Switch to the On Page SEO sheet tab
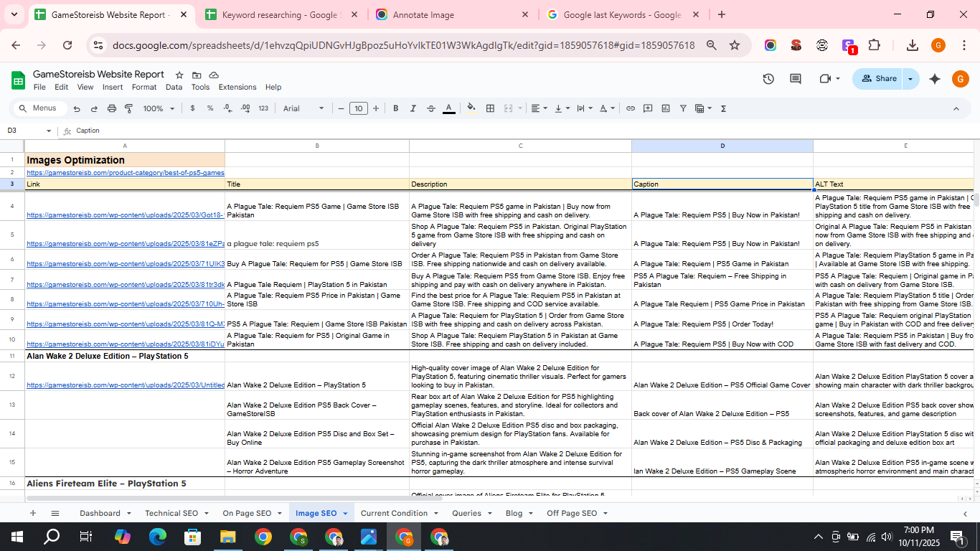 [247, 513]
